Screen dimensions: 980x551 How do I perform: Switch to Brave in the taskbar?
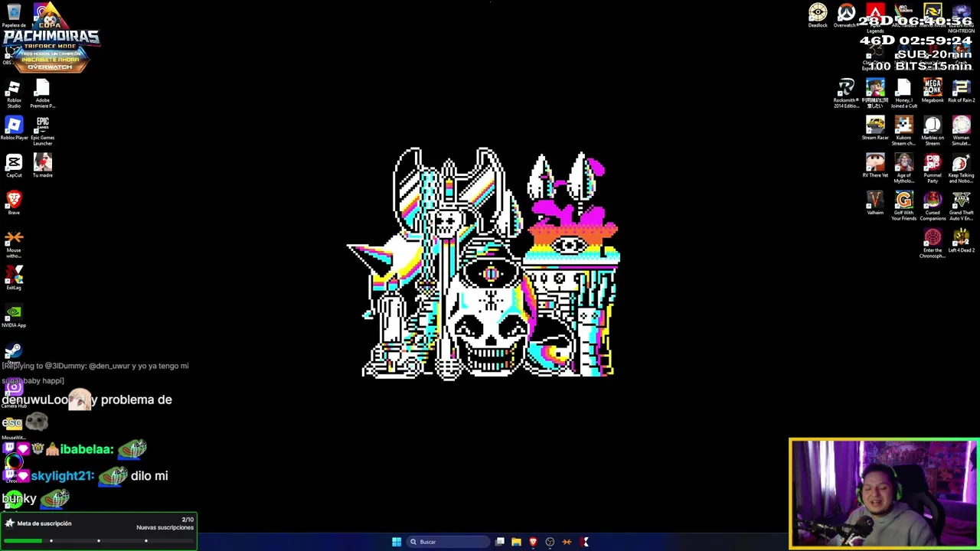pos(534,542)
